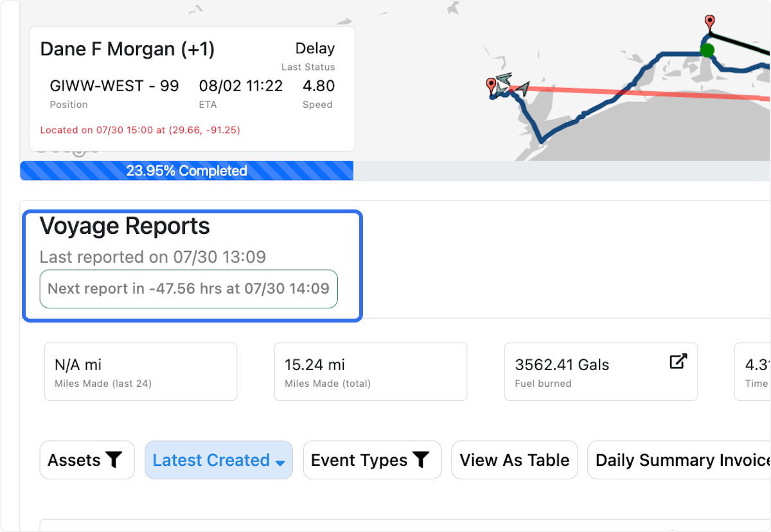The width and height of the screenshot is (771, 532).
Task: Expand the Assets filter options
Action: (x=87, y=460)
